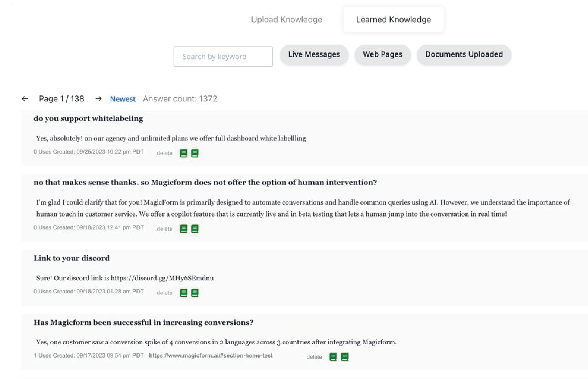
Task: Click first green book icon for discord answer
Action: 183,293
